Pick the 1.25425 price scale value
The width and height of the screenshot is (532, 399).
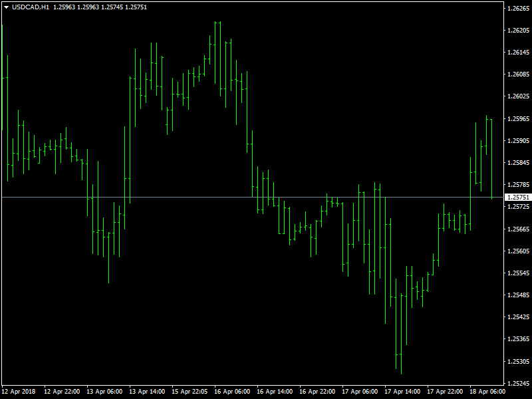pos(518,317)
